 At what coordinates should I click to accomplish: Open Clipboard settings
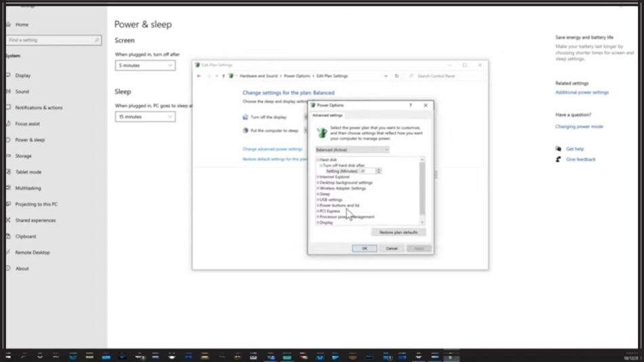tap(26, 237)
